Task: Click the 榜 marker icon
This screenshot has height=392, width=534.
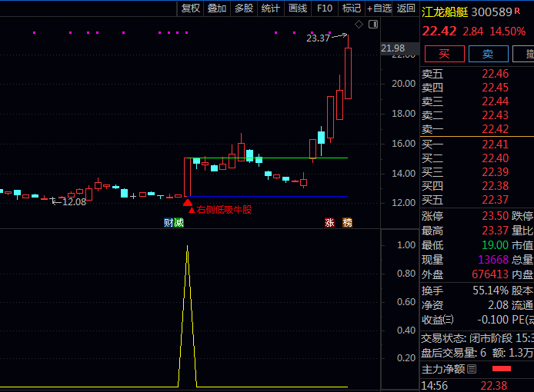Action: [x=347, y=223]
